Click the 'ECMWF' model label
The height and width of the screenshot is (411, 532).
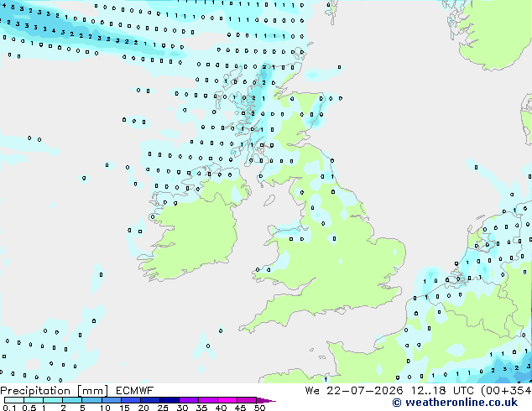(x=135, y=391)
